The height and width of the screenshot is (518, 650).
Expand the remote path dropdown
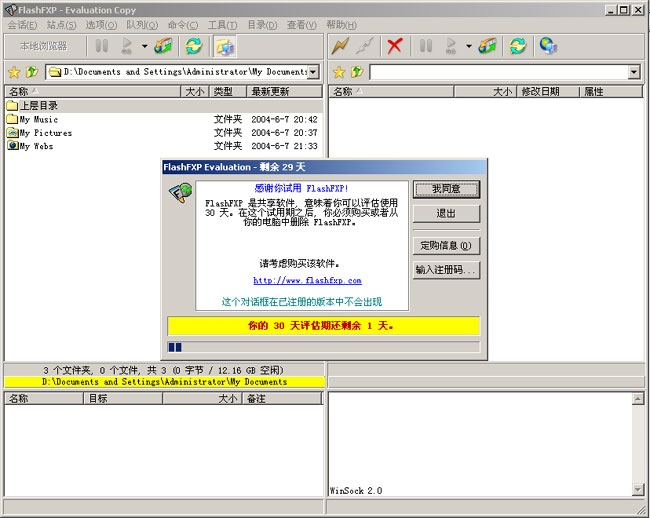[633, 72]
